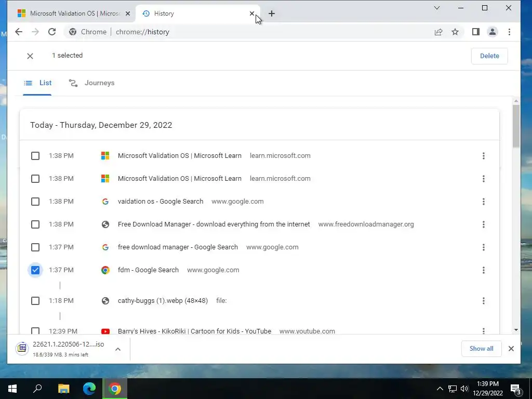
Task: Close the downloads bar
Action: click(x=511, y=349)
